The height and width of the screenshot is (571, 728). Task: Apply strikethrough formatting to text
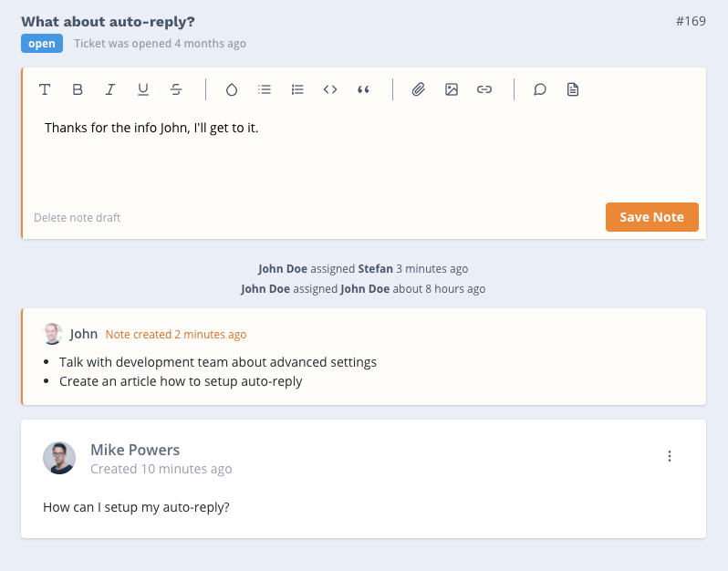pos(176,89)
